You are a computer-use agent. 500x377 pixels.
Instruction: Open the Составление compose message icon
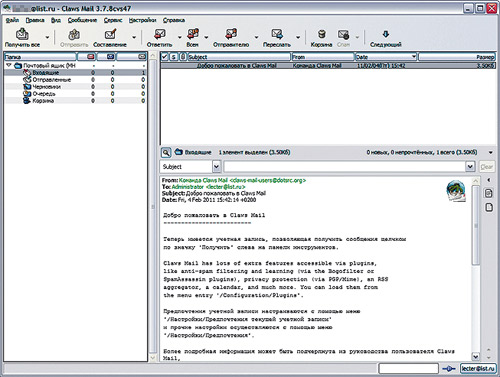[x=110, y=34]
